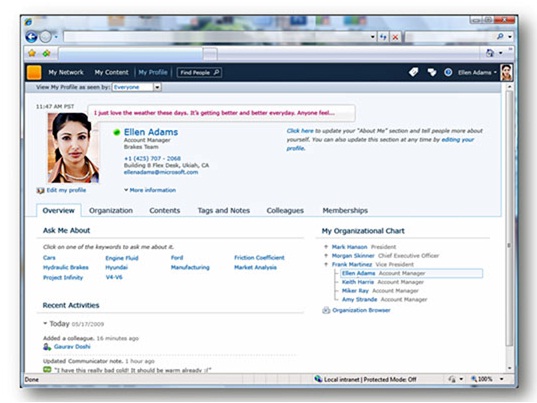
Task: Click the Find People search box
Action: click(x=199, y=73)
